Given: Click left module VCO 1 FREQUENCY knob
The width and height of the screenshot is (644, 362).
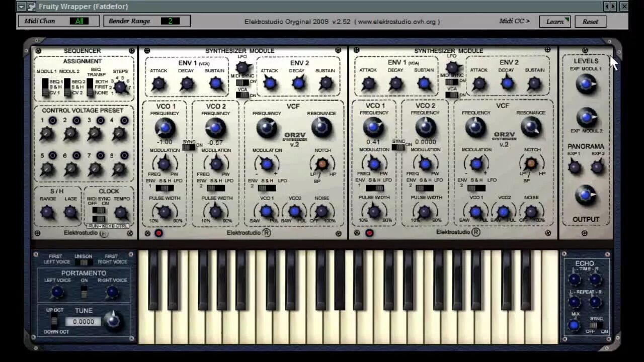Looking at the screenshot, I should (165, 128).
